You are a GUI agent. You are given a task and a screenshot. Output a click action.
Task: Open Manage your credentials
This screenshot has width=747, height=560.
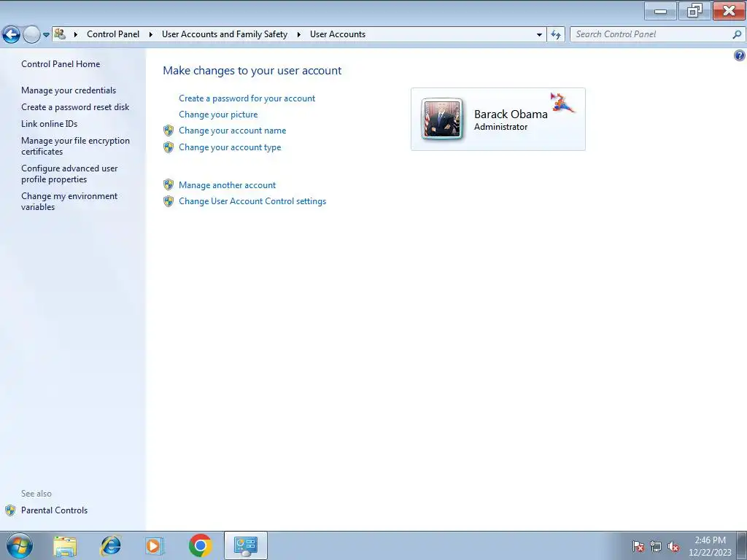pyautogui.click(x=69, y=90)
